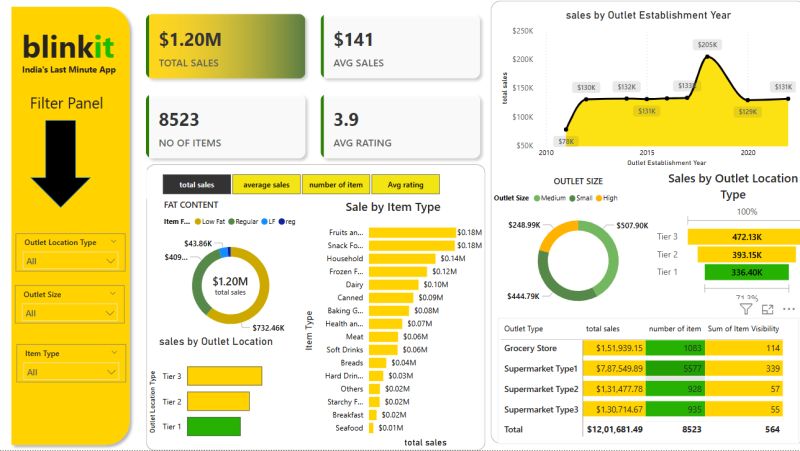Collapse the Outlet Location Type slicer header chevron
This screenshot has width=800, height=451.
click(x=116, y=242)
